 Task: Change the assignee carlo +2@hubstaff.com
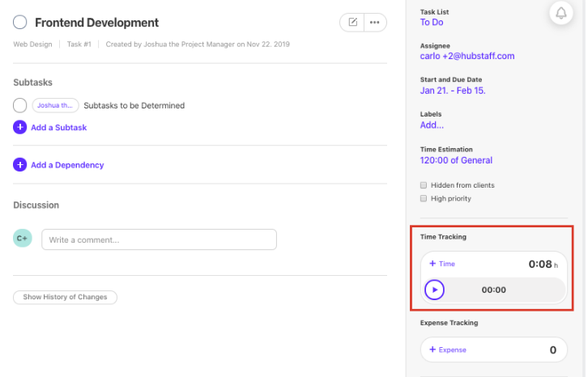(x=467, y=57)
